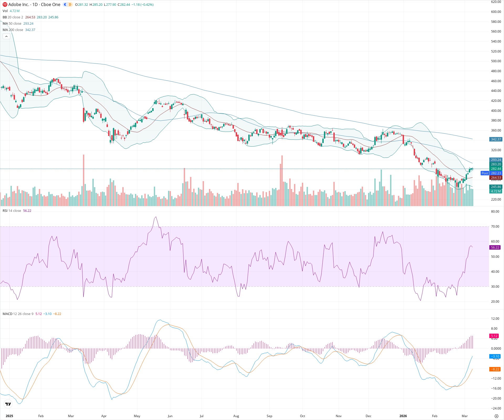This screenshot has height=420, width=504.
Task: Click the purple RSI 56.22 value tag
Action: pyautogui.click(x=496, y=247)
